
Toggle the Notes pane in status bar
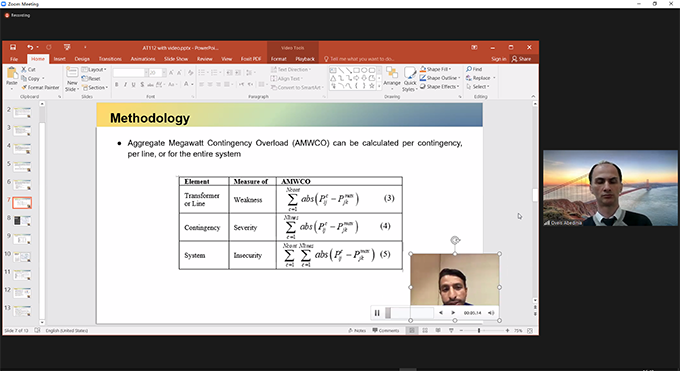[357, 330]
